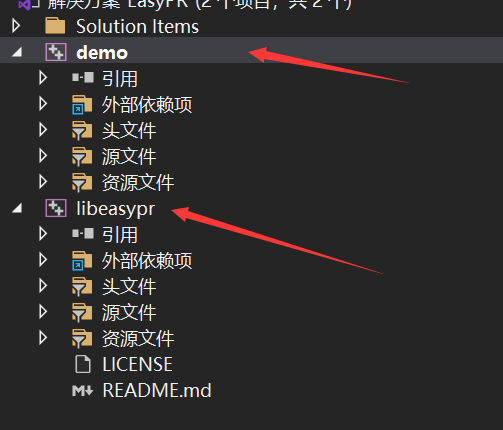503x430 pixels.
Task: Click the 头文件 filter icon under demo
Action: [x=82, y=130]
